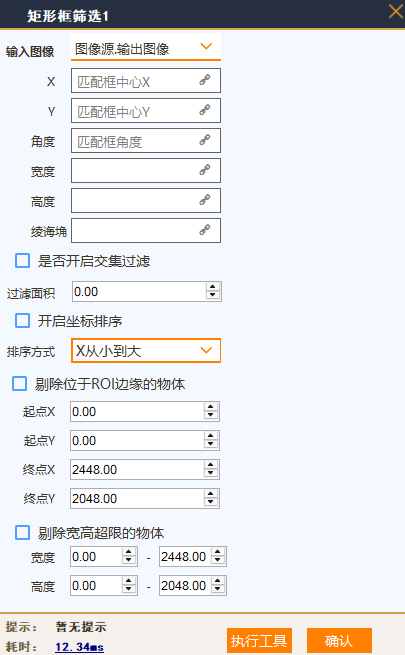Open the 输入图像 dropdown
Viewport: 405px width, 655px height.
tap(146, 48)
